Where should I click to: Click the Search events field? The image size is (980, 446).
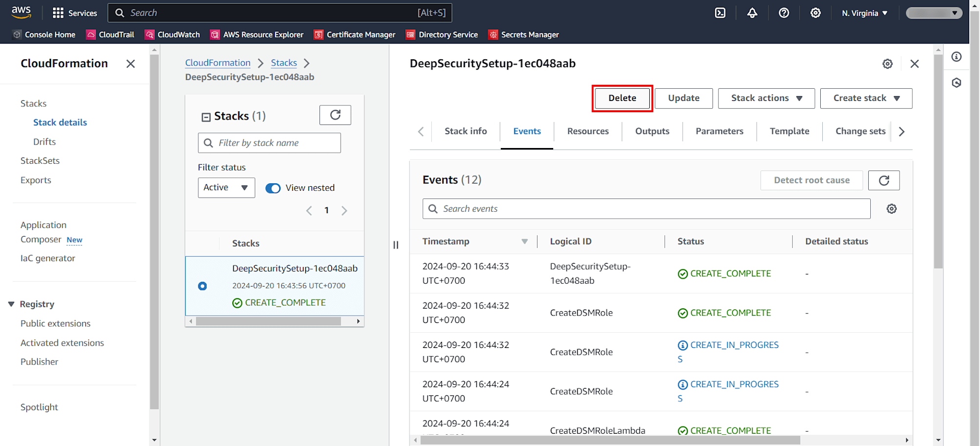[x=646, y=209]
